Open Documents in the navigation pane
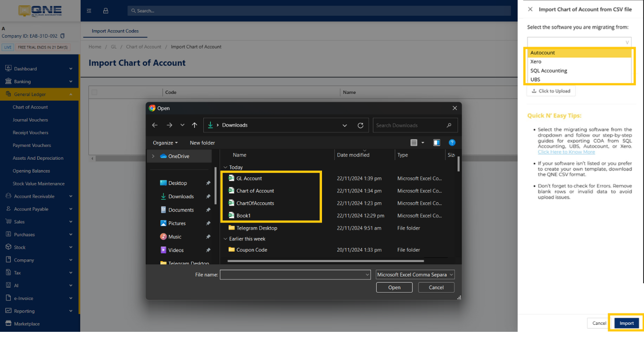This screenshot has width=644, height=362. point(181,210)
